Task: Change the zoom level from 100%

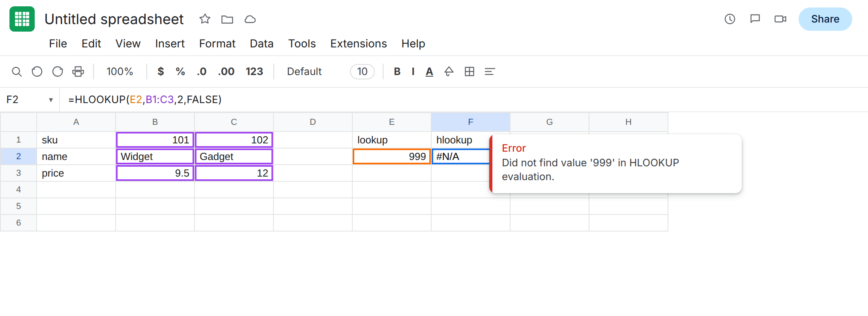Action: coord(120,71)
